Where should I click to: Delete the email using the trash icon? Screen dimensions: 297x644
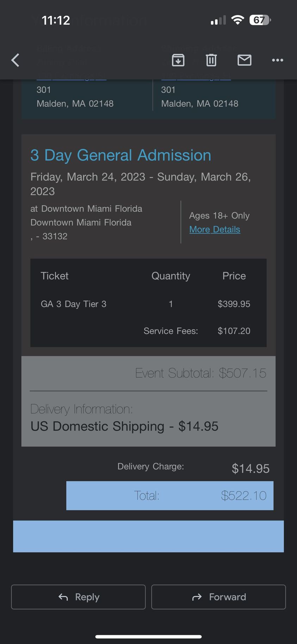point(211,60)
